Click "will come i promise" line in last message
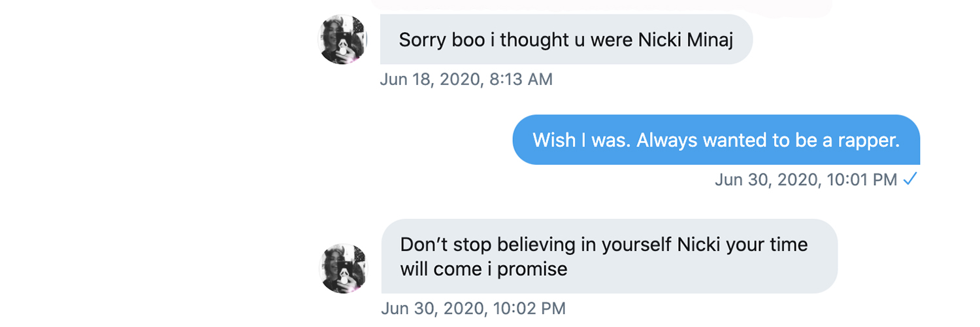980x327 pixels. 483,269
